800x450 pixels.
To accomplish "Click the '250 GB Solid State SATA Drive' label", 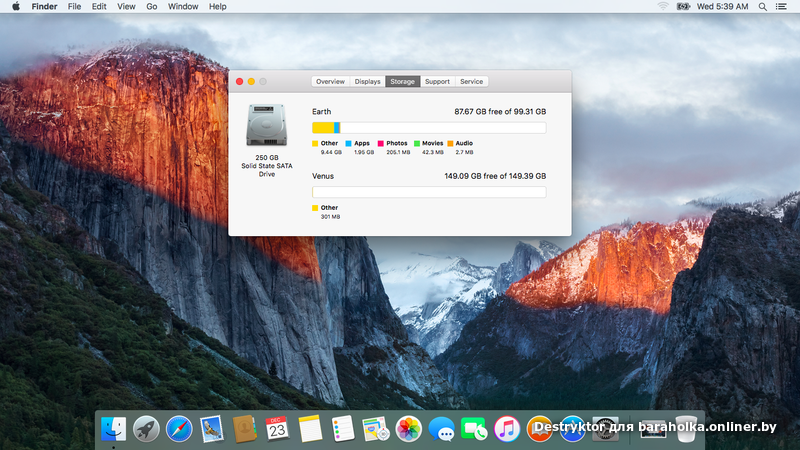I will [x=267, y=166].
